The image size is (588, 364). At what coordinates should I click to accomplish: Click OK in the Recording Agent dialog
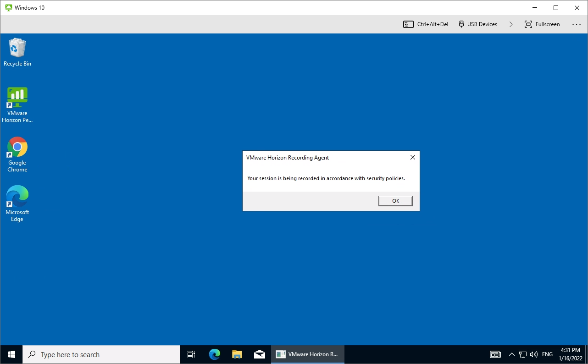(395, 201)
